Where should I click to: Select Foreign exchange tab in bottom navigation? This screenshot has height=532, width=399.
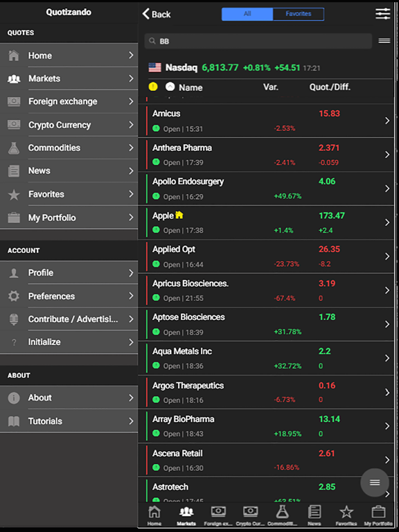218,515
